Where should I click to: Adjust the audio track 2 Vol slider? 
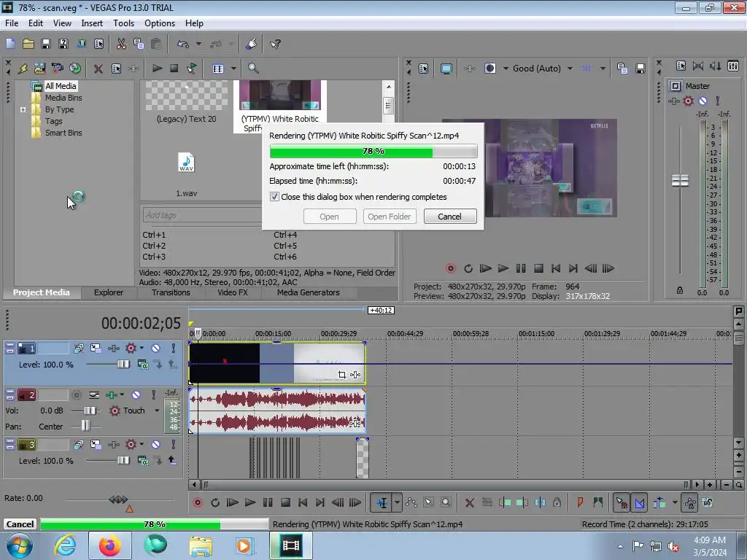click(x=90, y=411)
